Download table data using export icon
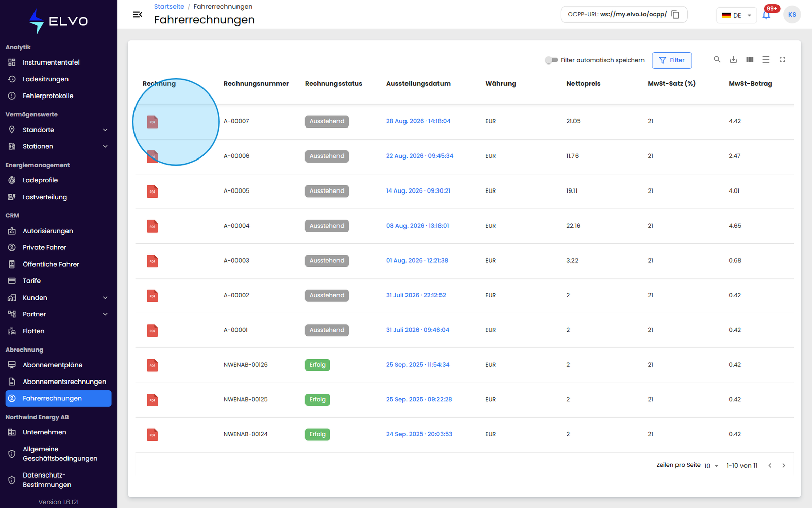This screenshot has width=812, height=508. pyautogui.click(x=733, y=60)
